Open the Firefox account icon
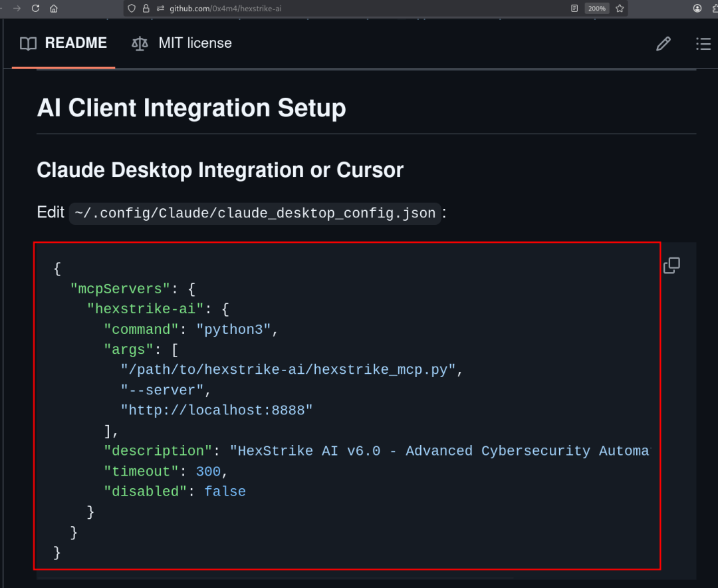This screenshot has height=588, width=718. [697, 8]
